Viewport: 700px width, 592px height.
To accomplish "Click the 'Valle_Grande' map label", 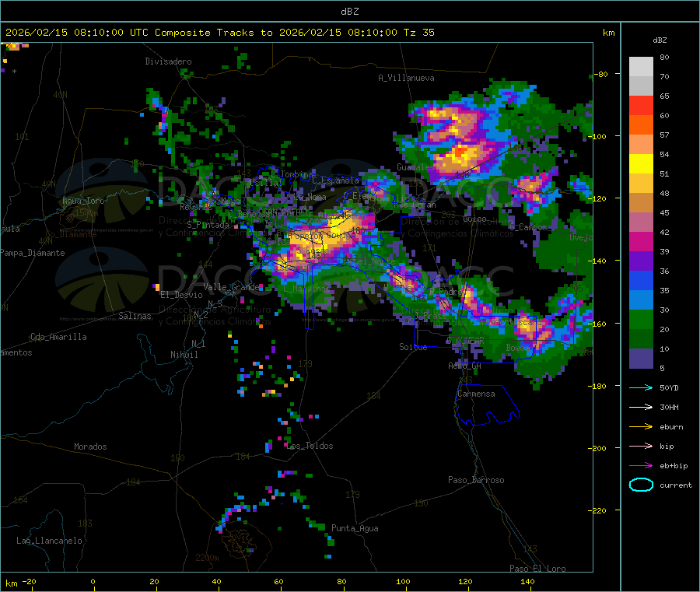I will click(232, 286).
